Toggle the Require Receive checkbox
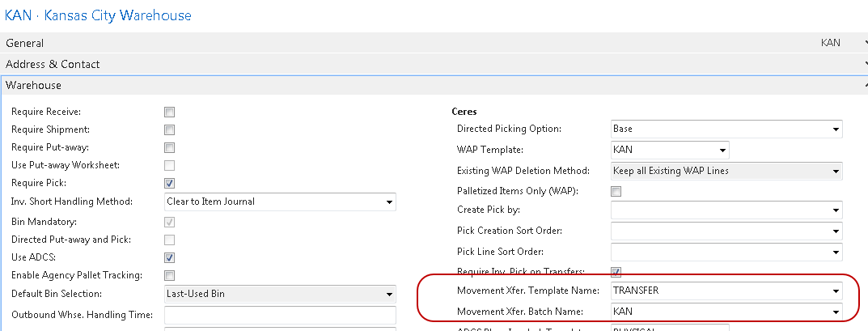 click(169, 112)
